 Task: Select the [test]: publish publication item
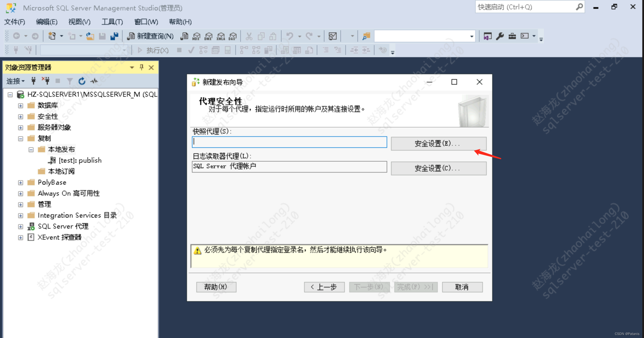pyautogui.click(x=80, y=160)
